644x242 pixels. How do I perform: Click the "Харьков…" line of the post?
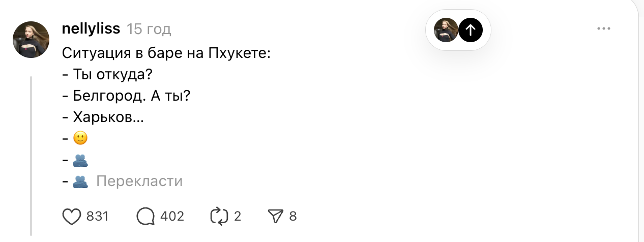[x=108, y=117]
